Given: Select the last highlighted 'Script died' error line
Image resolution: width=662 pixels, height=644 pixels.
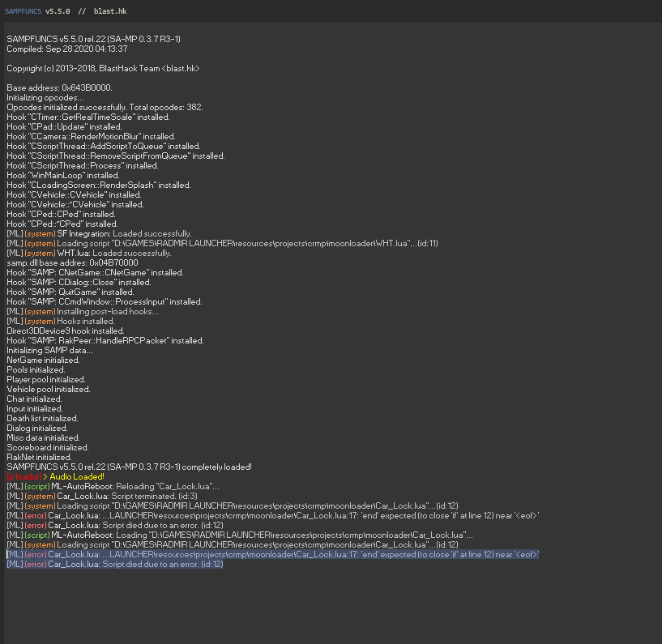Looking at the screenshot, I should 114,564.
